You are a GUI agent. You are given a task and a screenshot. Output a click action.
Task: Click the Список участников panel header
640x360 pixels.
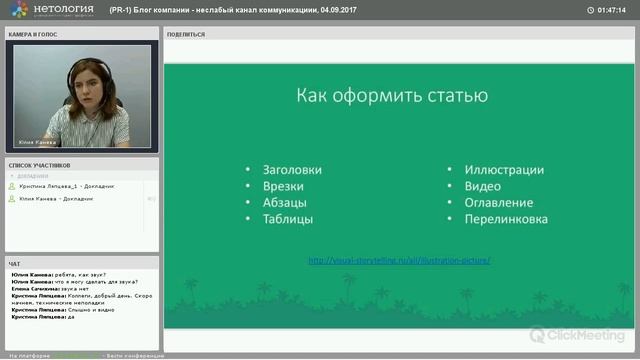[82, 165]
